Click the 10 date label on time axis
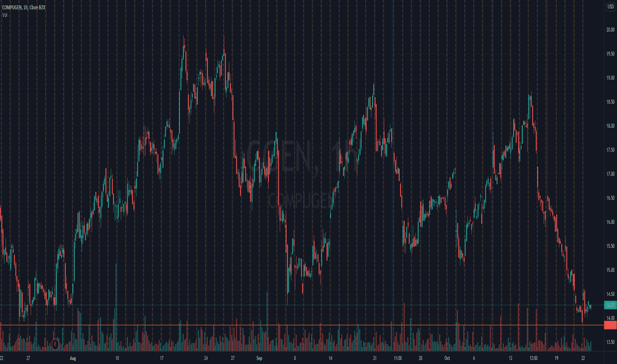617x364 pixels. tap(117, 359)
